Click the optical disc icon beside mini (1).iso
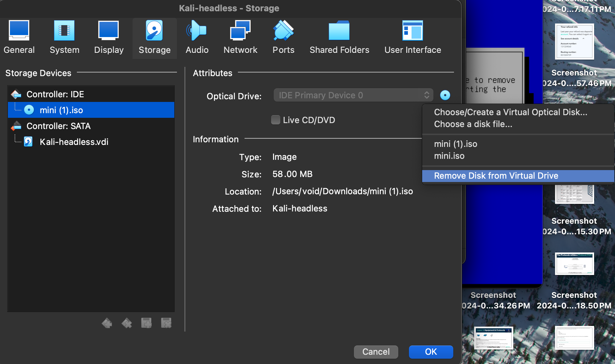This screenshot has height=364, width=615. (29, 110)
